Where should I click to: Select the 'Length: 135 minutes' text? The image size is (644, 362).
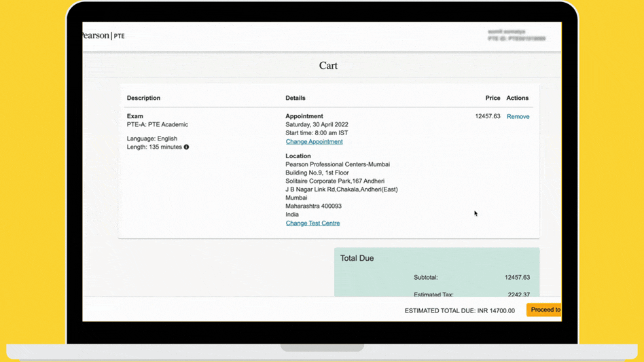click(x=154, y=147)
